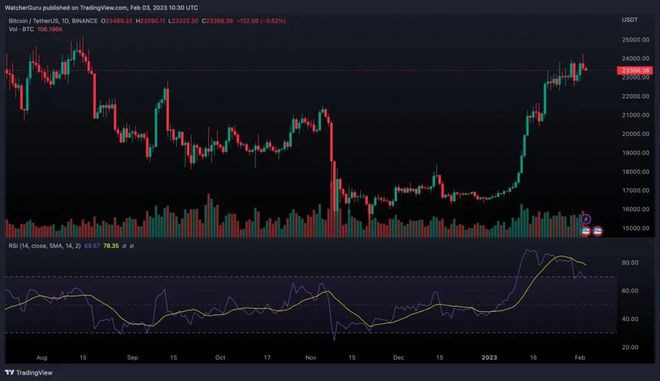Click the purple lightning event icon

586,219
